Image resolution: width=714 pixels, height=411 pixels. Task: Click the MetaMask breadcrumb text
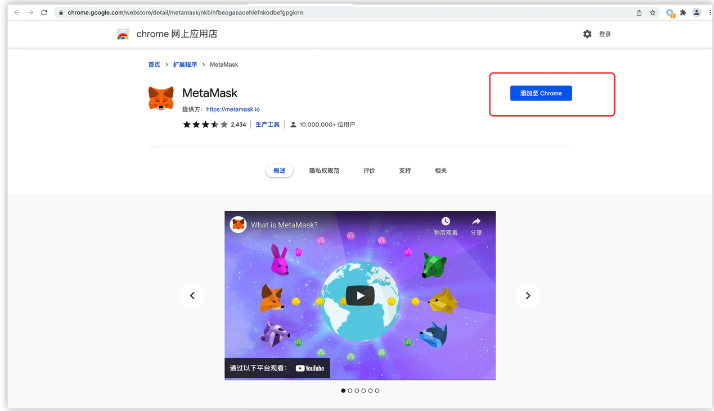tap(224, 65)
